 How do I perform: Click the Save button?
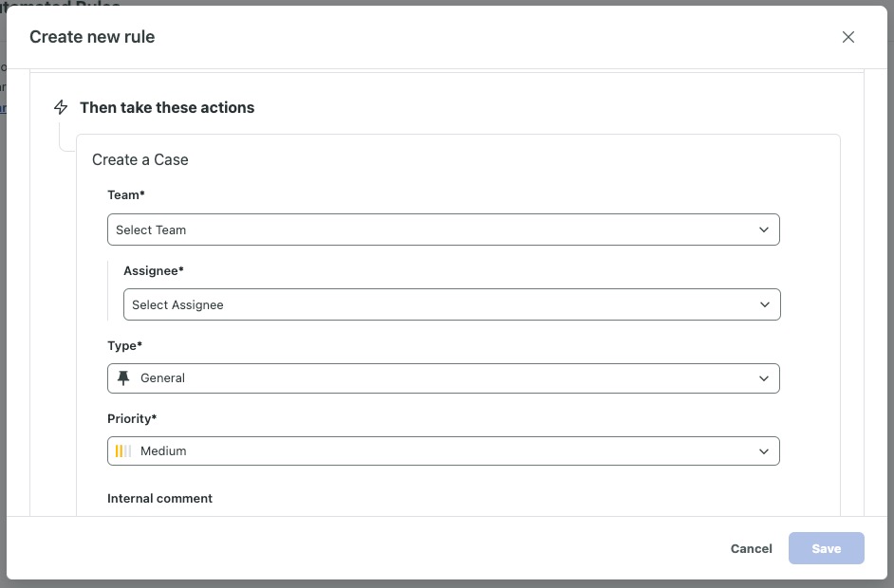click(826, 548)
